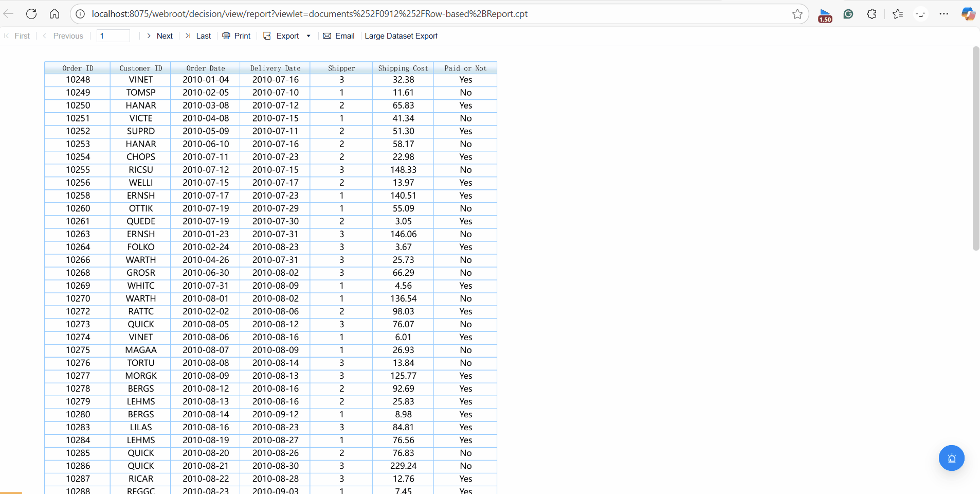The image size is (980, 494).
Task: Expand the Export dropdown arrow
Action: 308,36
